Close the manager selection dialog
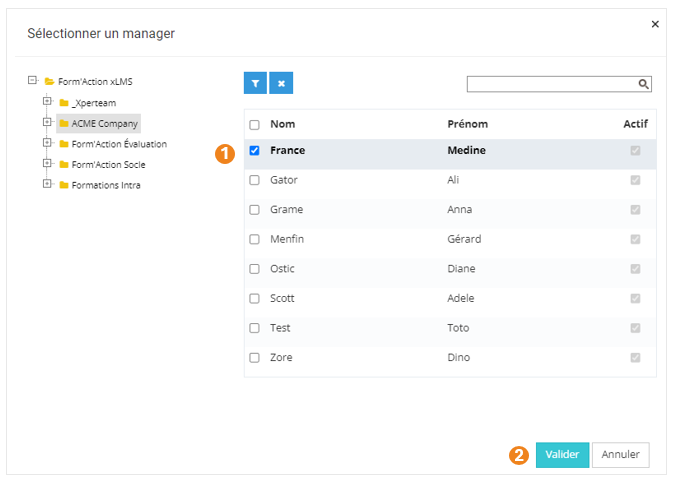 [655, 23]
